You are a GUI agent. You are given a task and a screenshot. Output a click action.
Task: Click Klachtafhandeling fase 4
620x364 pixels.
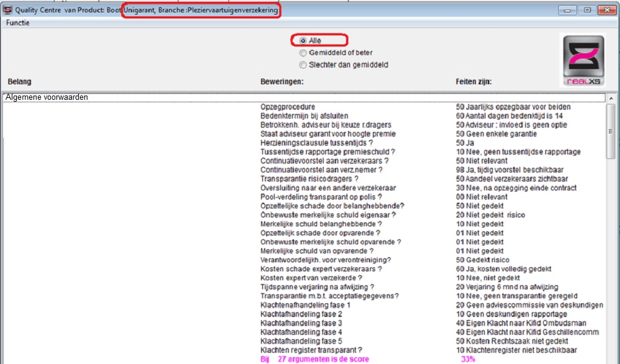[301, 332]
